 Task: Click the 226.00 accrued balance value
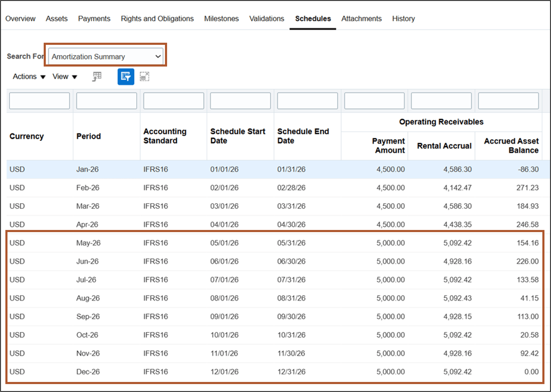point(528,261)
